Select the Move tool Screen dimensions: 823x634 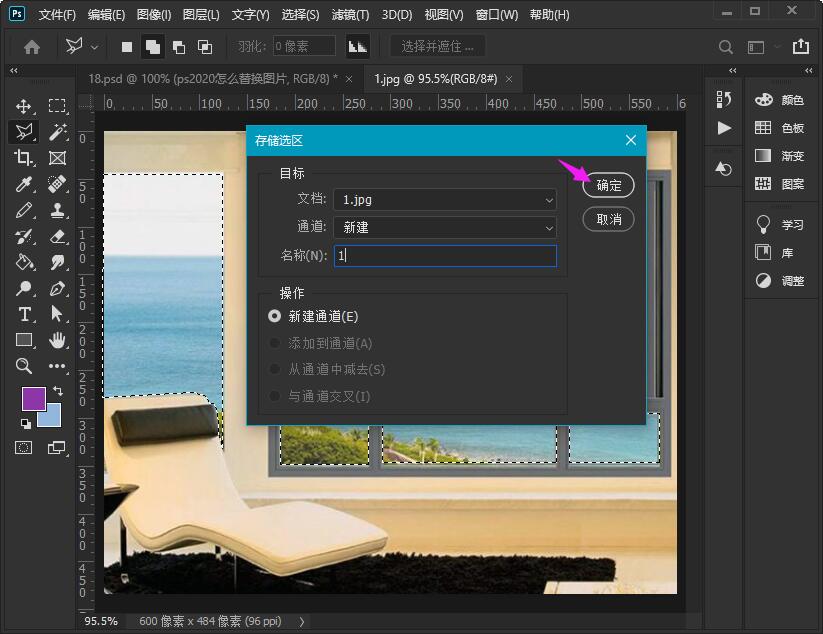tap(24, 106)
